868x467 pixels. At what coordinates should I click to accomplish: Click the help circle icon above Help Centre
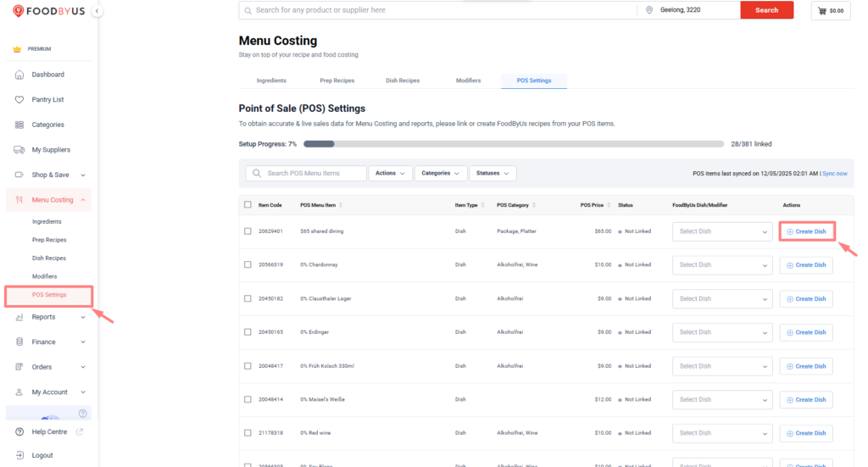(x=82, y=414)
